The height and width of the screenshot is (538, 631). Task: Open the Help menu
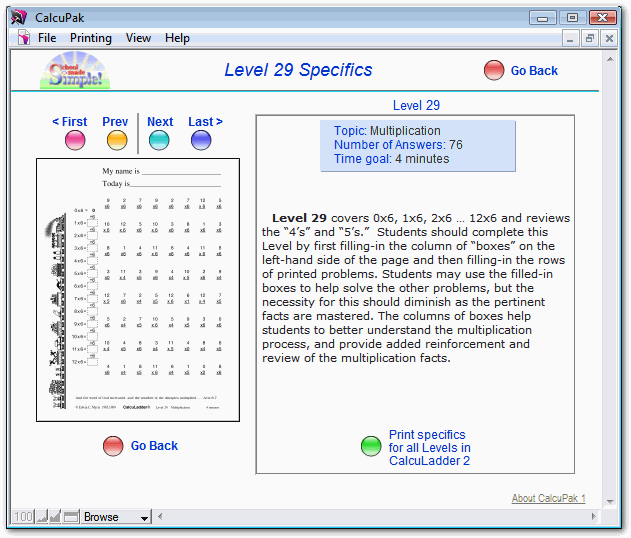coord(177,38)
